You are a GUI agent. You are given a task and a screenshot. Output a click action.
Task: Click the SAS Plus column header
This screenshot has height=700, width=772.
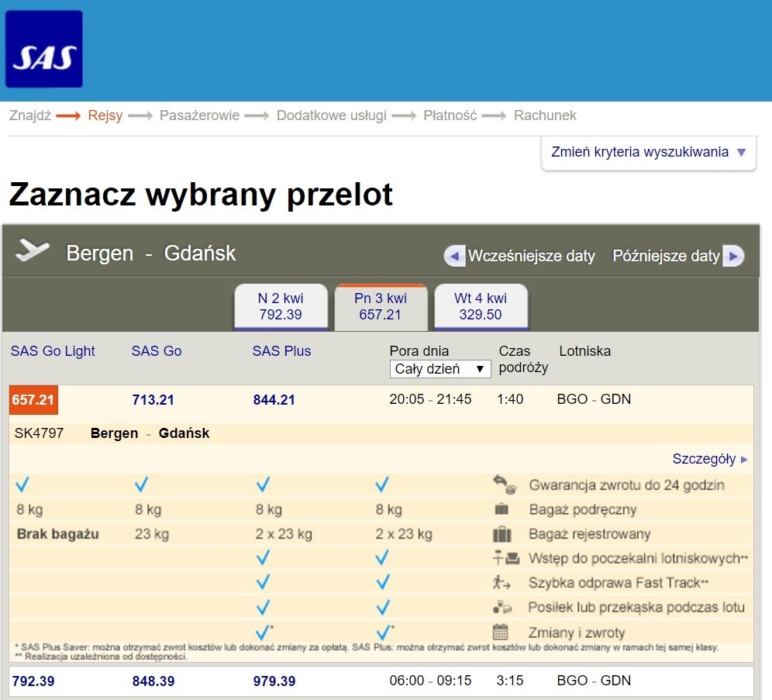(x=281, y=351)
